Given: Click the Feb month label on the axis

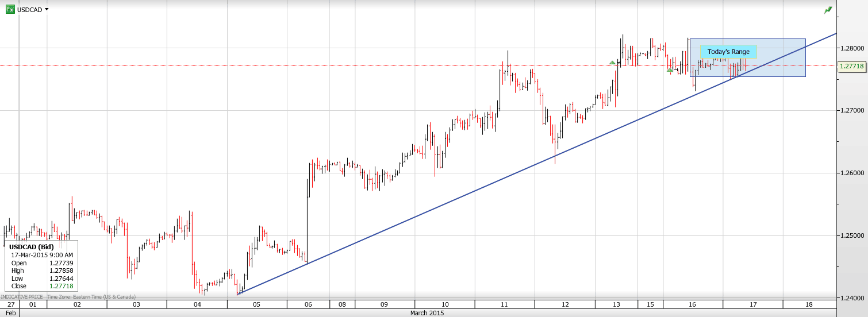Looking at the screenshot, I should pyautogui.click(x=9, y=313).
